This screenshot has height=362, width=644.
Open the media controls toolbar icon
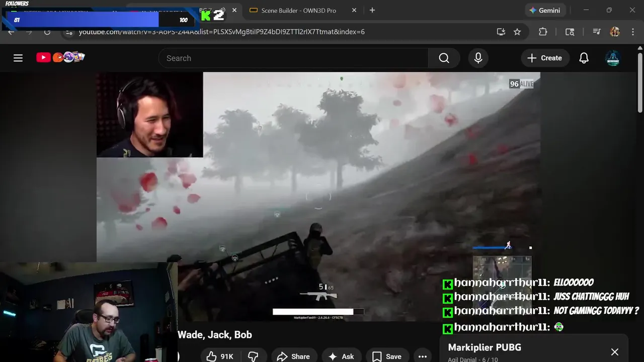click(597, 32)
